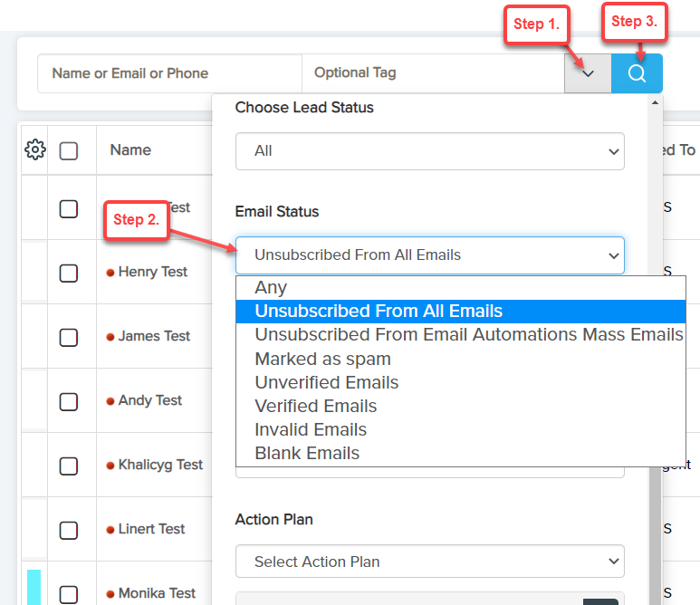Click the Optional Tag input field
This screenshot has width=700, height=605.
[x=432, y=73]
